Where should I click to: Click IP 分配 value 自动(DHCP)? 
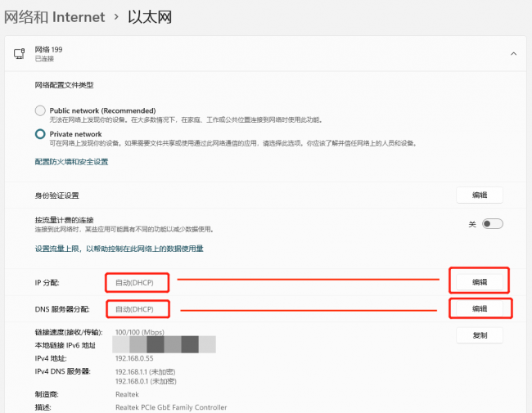coord(134,282)
